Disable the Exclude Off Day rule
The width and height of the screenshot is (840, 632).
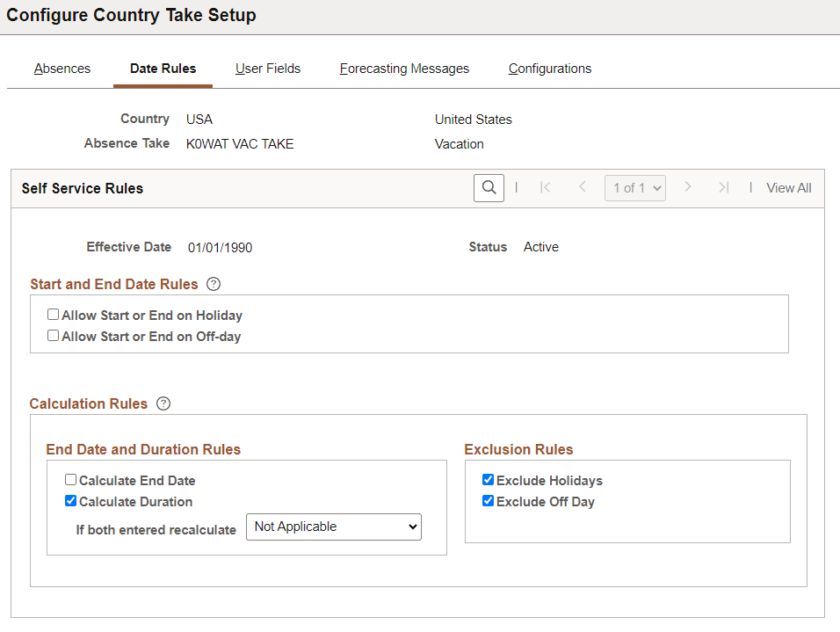tap(488, 500)
